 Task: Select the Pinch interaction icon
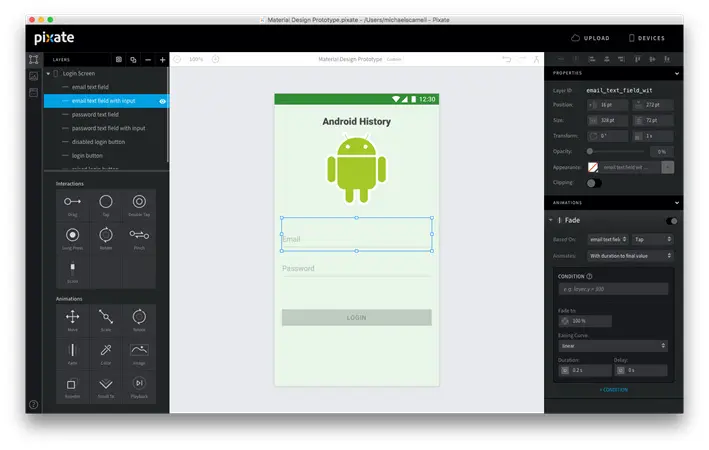coord(139,235)
